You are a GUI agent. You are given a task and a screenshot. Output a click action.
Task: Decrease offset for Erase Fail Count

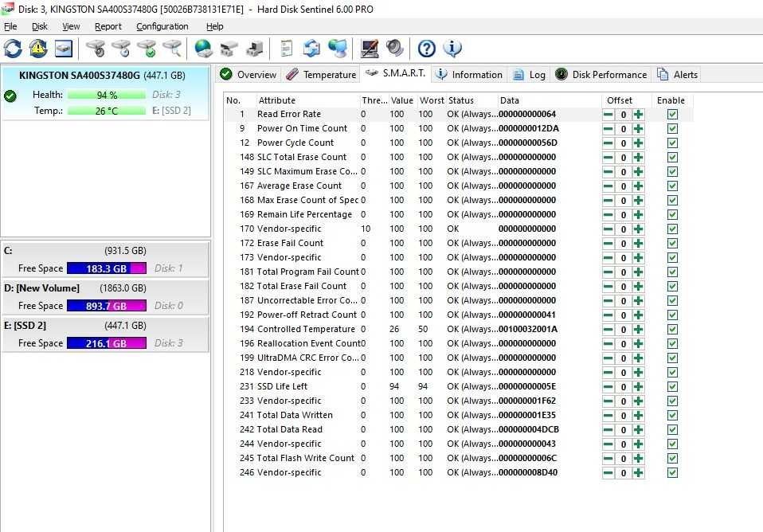click(x=608, y=244)
